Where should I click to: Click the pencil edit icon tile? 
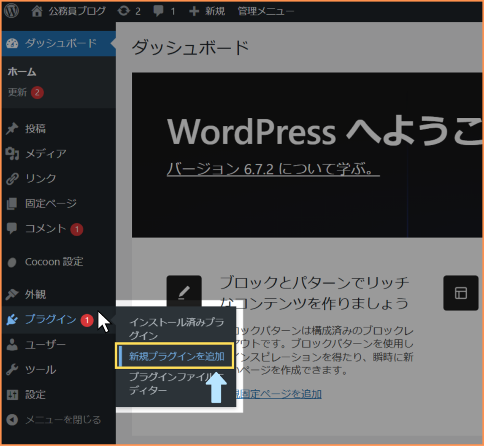(x=184, y=292)
